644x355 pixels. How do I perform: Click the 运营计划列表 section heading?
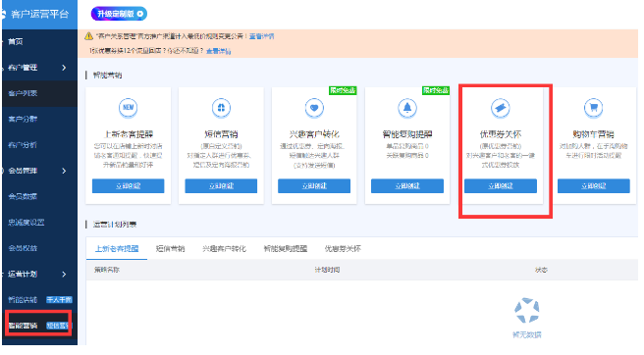(115, 224)
